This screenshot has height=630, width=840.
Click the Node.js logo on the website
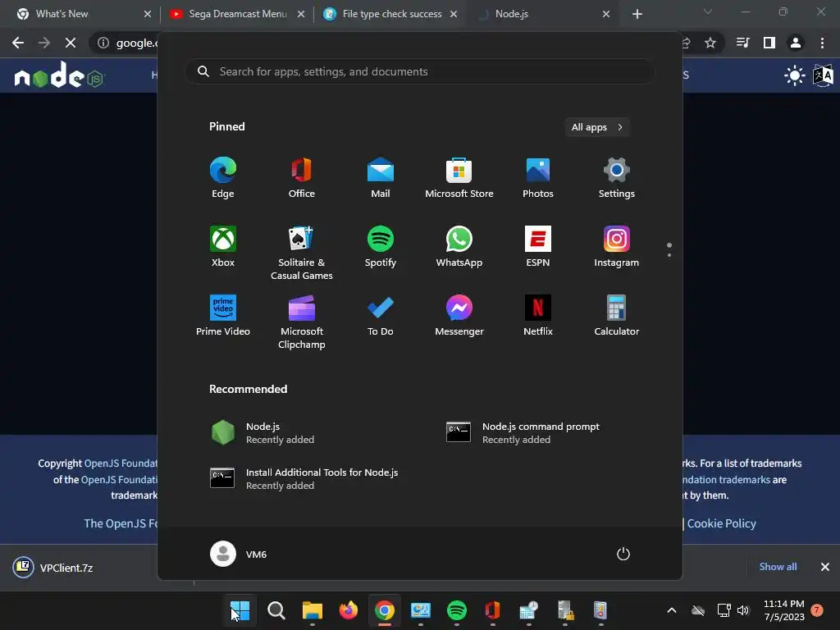pyautogui.click(x=59, y=75)
